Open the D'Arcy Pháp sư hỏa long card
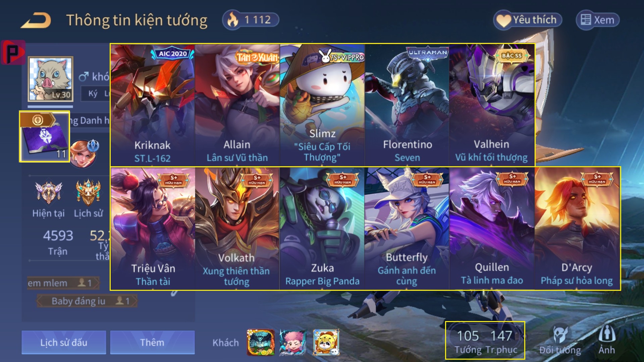The width and height of the screenshot is (644, 362). click(577, 228)
